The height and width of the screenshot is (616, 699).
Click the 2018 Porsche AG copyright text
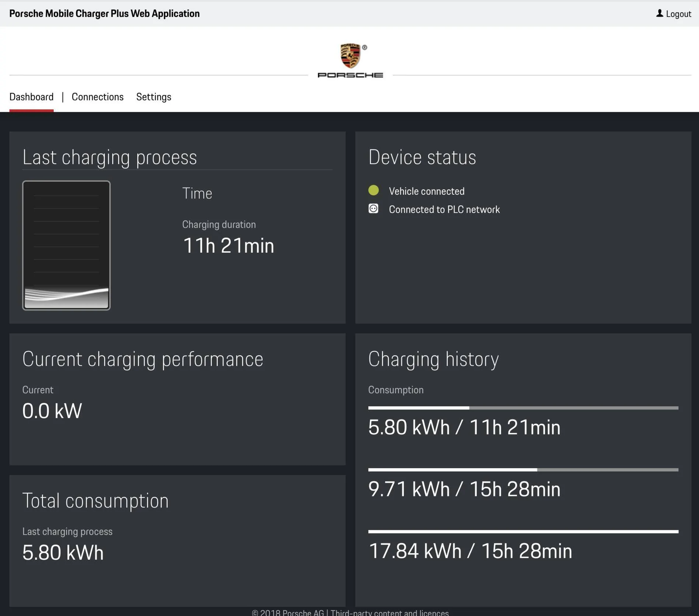pos(288,612)
